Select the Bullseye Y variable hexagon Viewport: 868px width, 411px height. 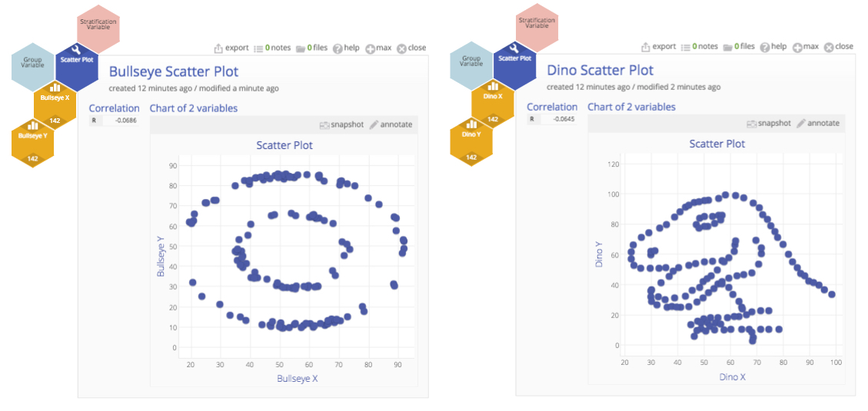click(x=32, y=143)
